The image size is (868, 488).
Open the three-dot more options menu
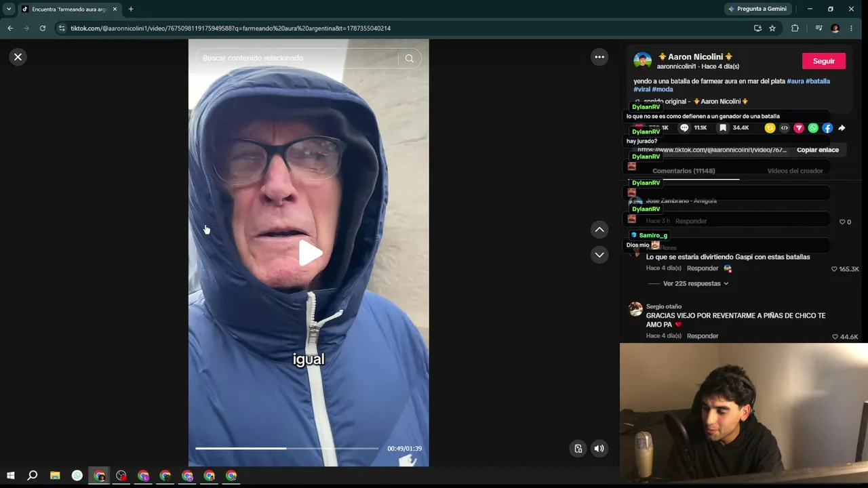[599, 57]
